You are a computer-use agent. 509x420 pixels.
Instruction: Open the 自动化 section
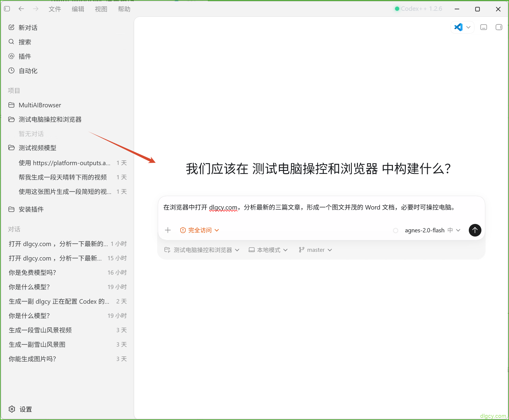point(67,71)
